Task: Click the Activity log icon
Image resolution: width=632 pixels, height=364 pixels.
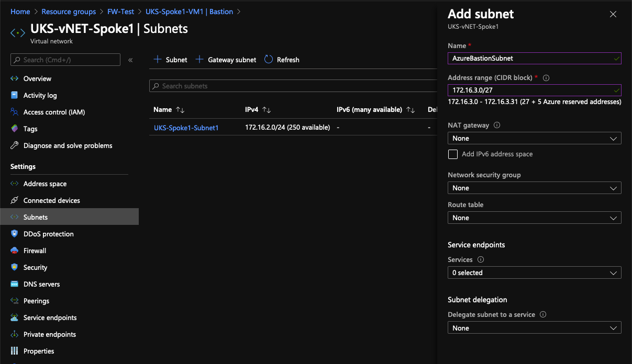Action: [14, 95]
